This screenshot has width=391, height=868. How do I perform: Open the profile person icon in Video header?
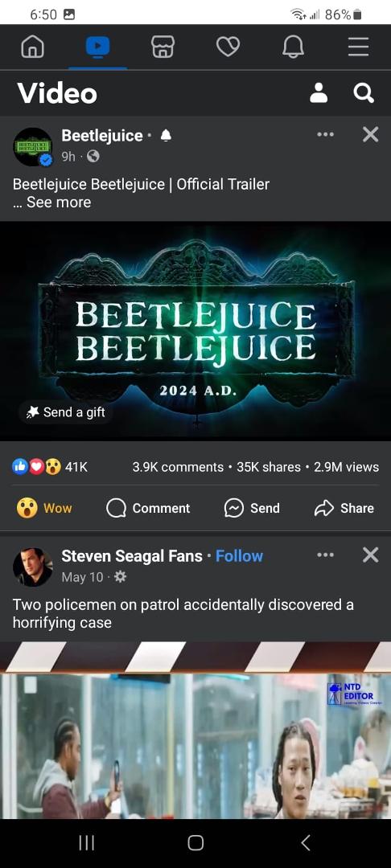tap(319, 93)
